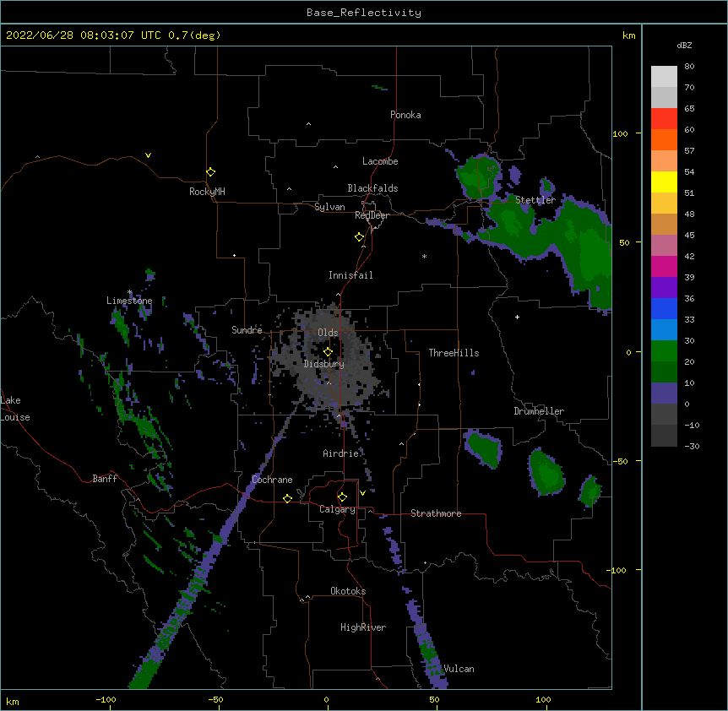Screen dimensions: 728x711
Task: Click the white plus marker north of Drumheller
Action: point(517,317)
